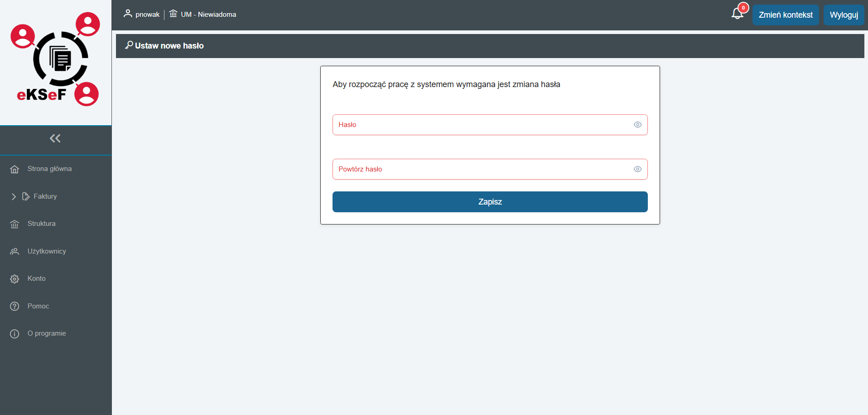
Task: Click the Pomoc question mark icon
Action: tap(14, 306)
